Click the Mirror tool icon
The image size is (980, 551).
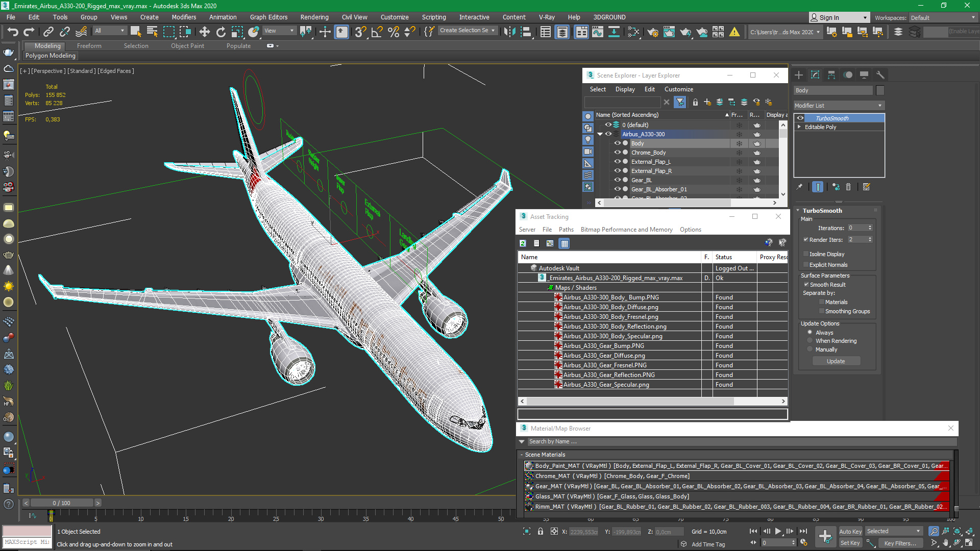(509, 32)
